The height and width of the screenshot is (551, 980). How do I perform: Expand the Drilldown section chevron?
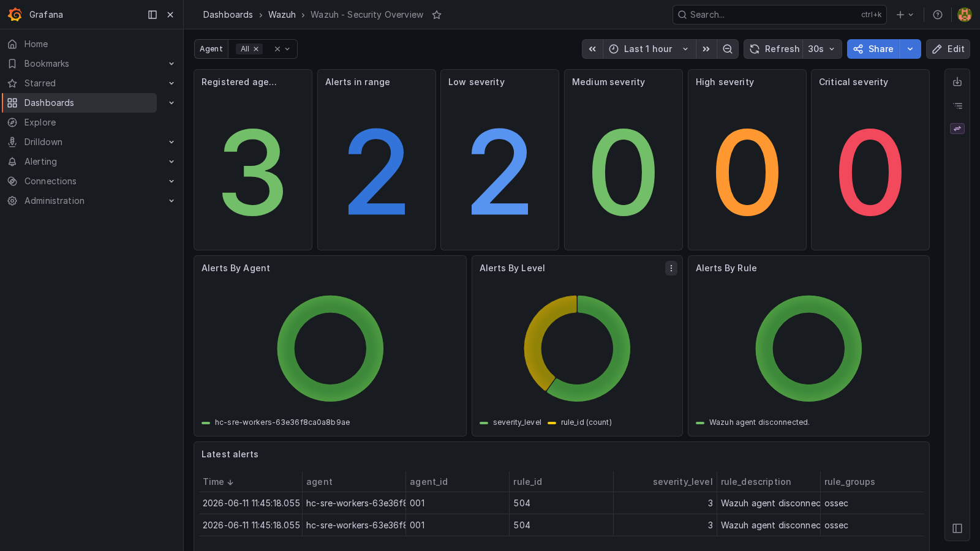coord(171,142)
